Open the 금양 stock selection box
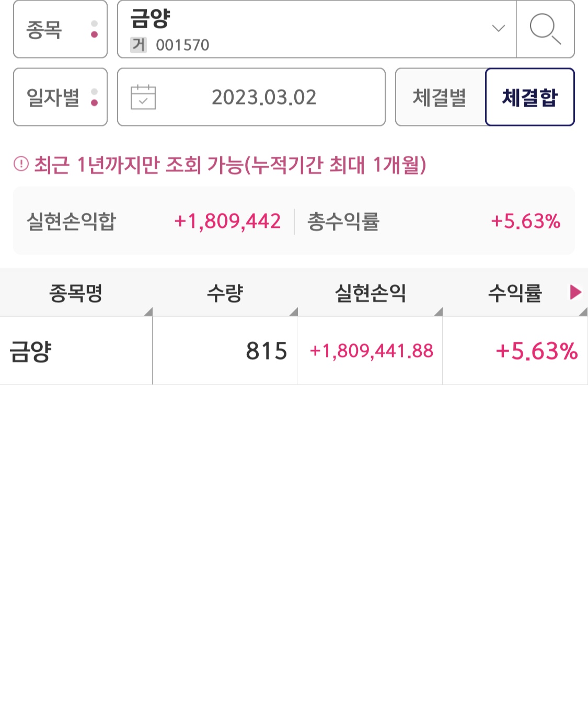Screen dimensions: 588x716 308,29
